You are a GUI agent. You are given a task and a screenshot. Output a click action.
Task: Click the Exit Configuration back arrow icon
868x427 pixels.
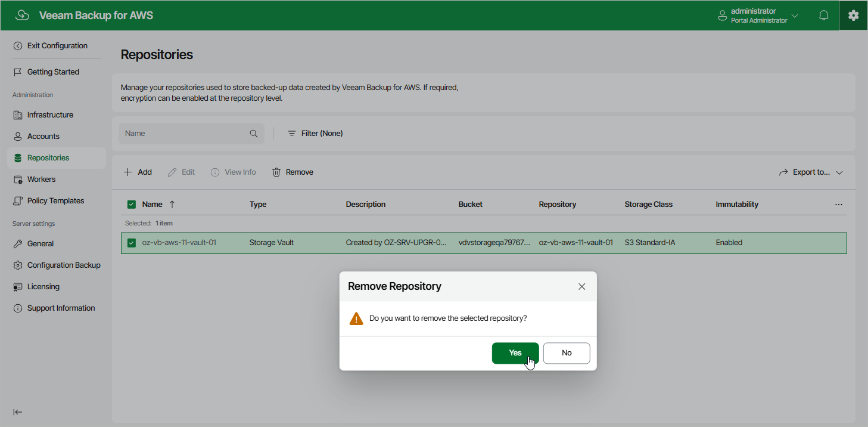click(x=18, y=46)
